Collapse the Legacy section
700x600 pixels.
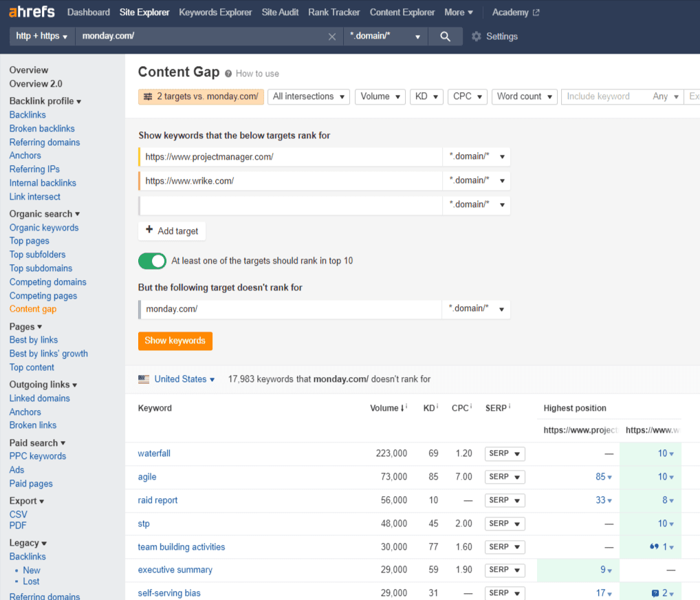pos(28,544)
